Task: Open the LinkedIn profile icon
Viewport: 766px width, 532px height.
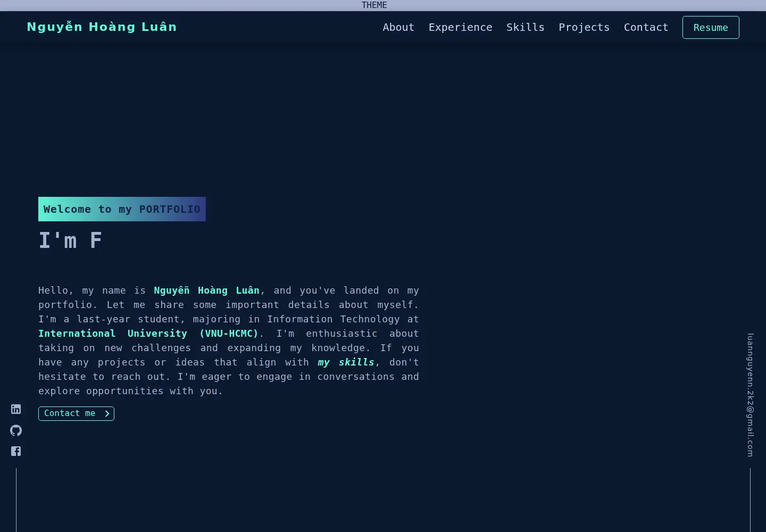Action: point(16,409)
